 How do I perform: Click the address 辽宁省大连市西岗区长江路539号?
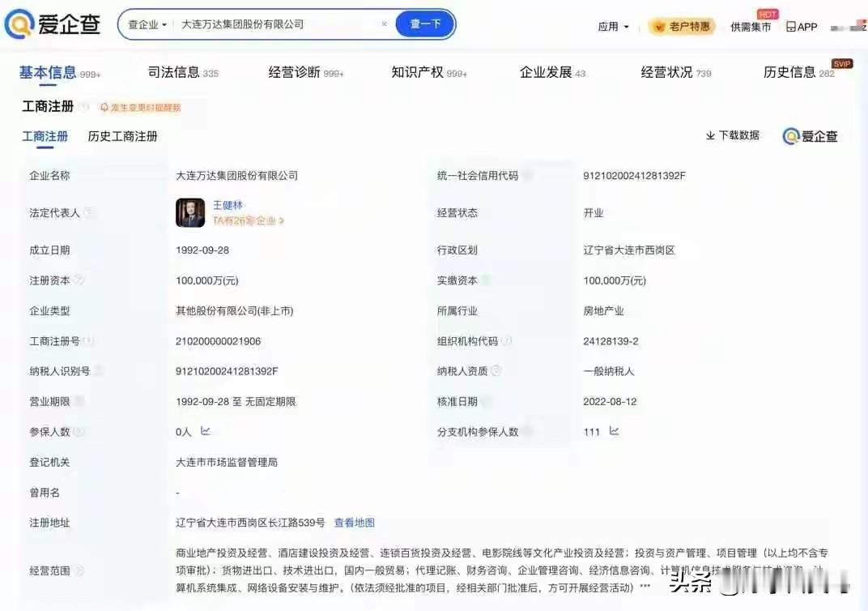(x=250, y=523)
